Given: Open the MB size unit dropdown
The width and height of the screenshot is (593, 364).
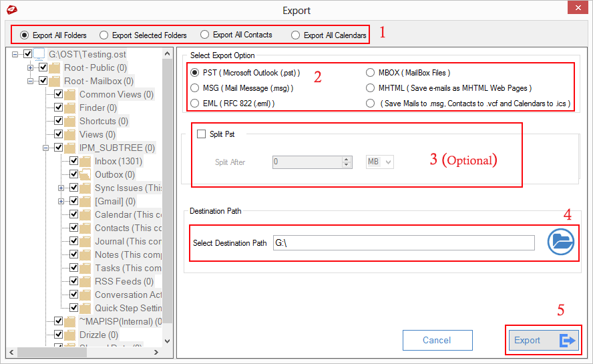Looking at the screenshot, I should (x=380, y=162).
